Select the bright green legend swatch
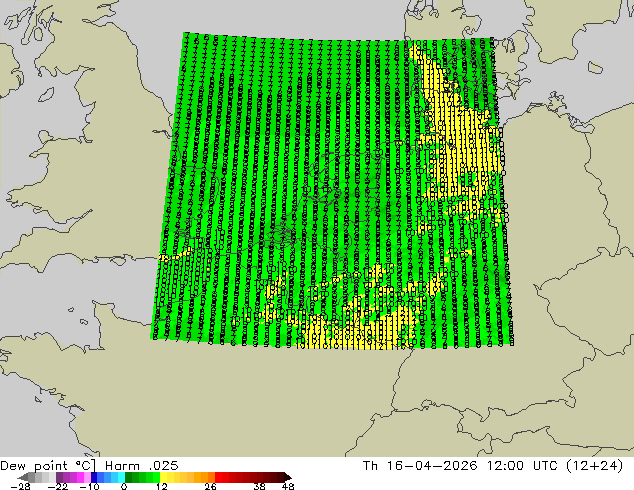Screen dimensions: 634x490 pos(156,477)
